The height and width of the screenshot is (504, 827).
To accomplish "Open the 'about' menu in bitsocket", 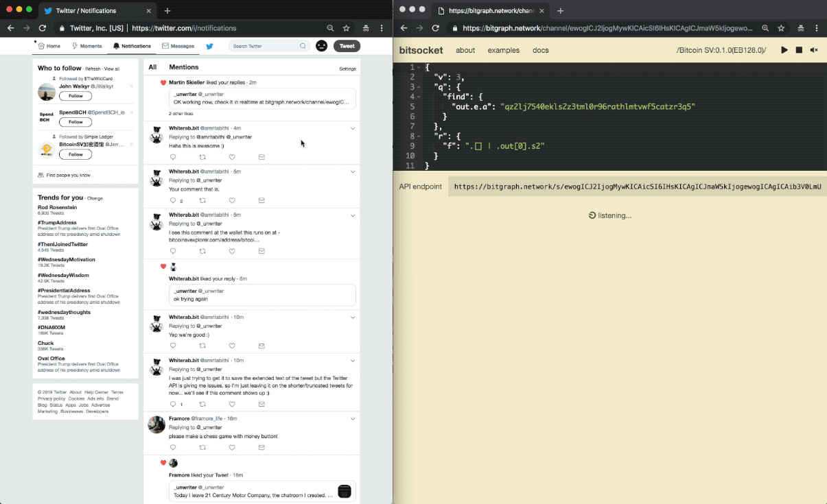I will coord(465,50).
